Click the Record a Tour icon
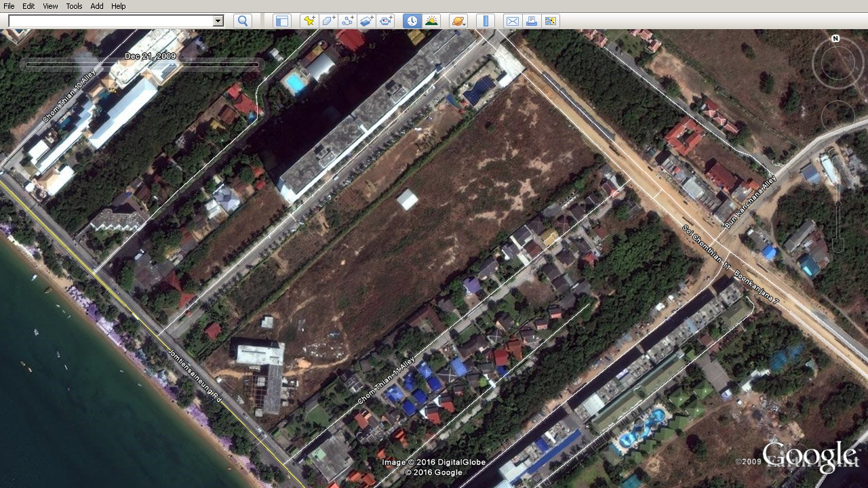 386,21
